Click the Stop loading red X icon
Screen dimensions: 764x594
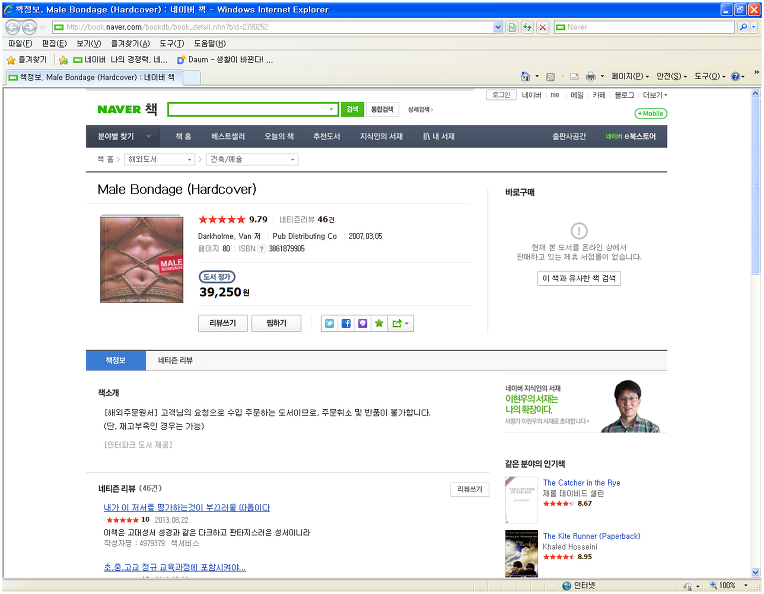point(542,27)
